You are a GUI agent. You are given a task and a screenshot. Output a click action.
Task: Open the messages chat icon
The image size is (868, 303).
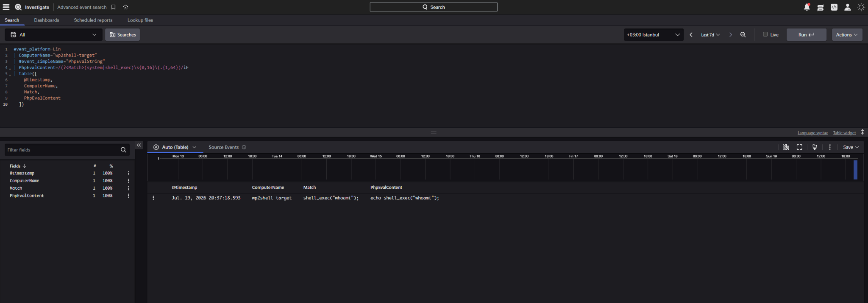coord(821,7)
